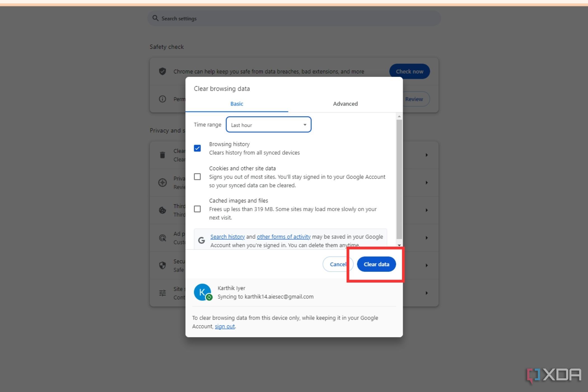The height and width of the screenshot is (392, 588).
Task: Switch to the Advanced tab
Action: click(x=345, y=104)
